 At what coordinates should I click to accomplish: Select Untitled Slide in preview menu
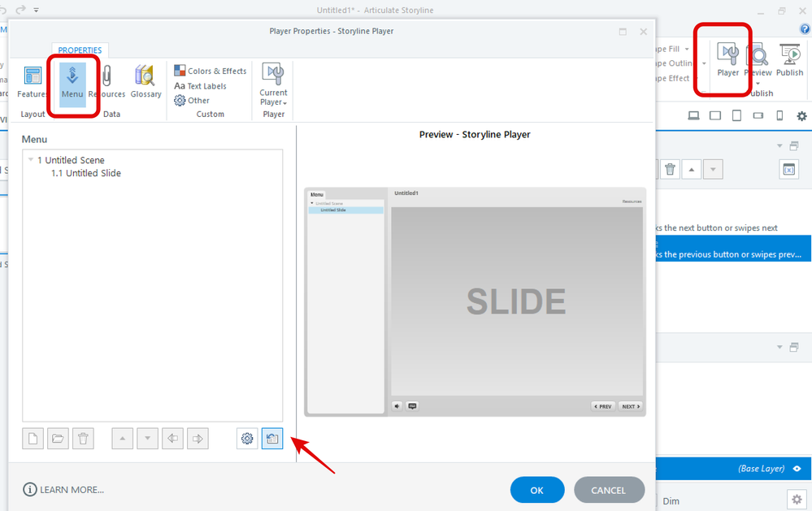(x=346, y=210)
